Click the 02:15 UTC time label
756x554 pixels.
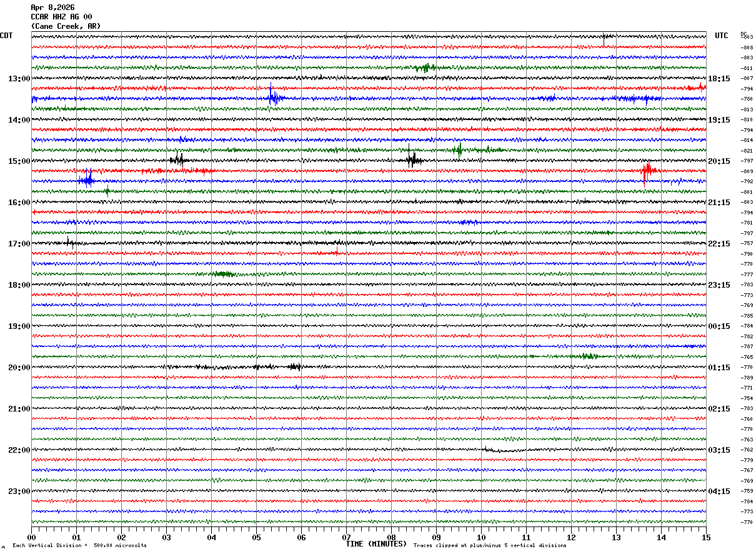click(x=719, y=409)
